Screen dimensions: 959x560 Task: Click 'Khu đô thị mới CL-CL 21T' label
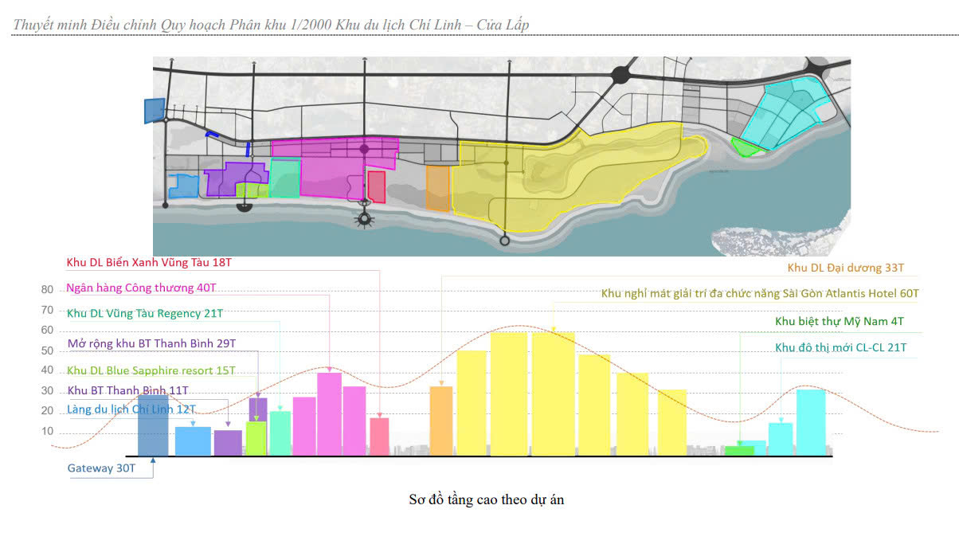tap(840, 348)
